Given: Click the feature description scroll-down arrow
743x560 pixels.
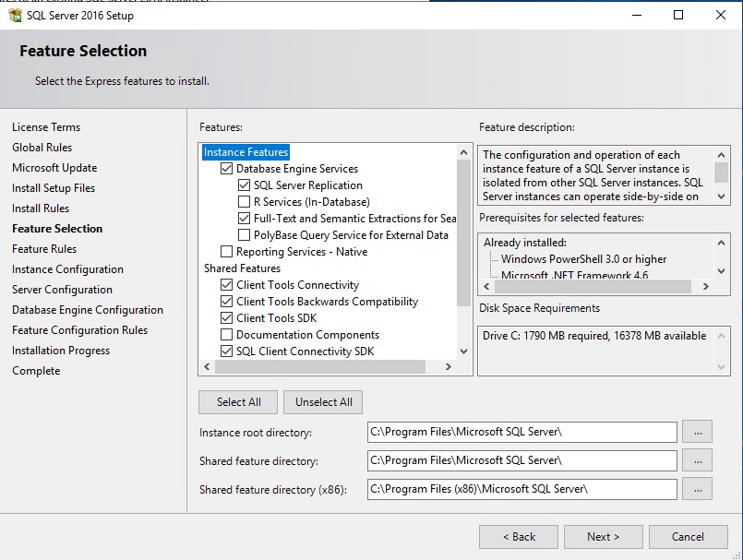Looking at the screenshot, I should tap(721, 197).
